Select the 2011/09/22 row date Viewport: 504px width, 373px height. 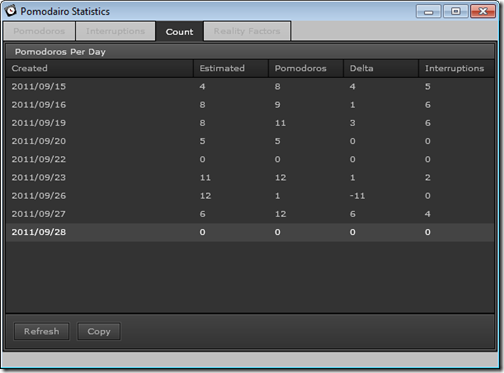(x=39, y=159)
